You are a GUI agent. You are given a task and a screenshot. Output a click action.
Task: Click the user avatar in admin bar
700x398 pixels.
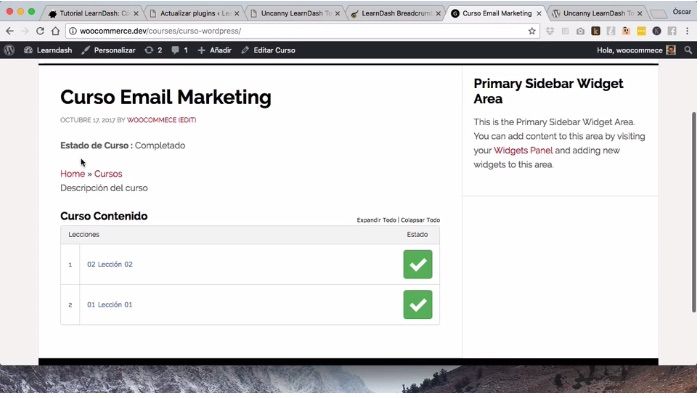[671, 50]
